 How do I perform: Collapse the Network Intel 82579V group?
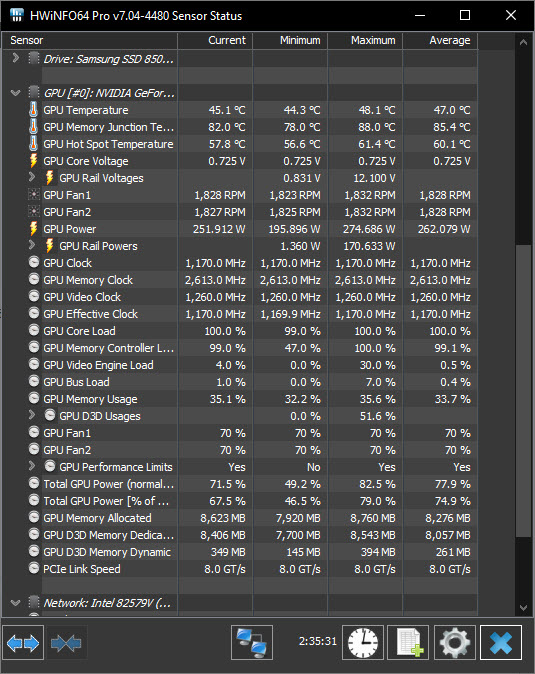click(x=16, y=603)
